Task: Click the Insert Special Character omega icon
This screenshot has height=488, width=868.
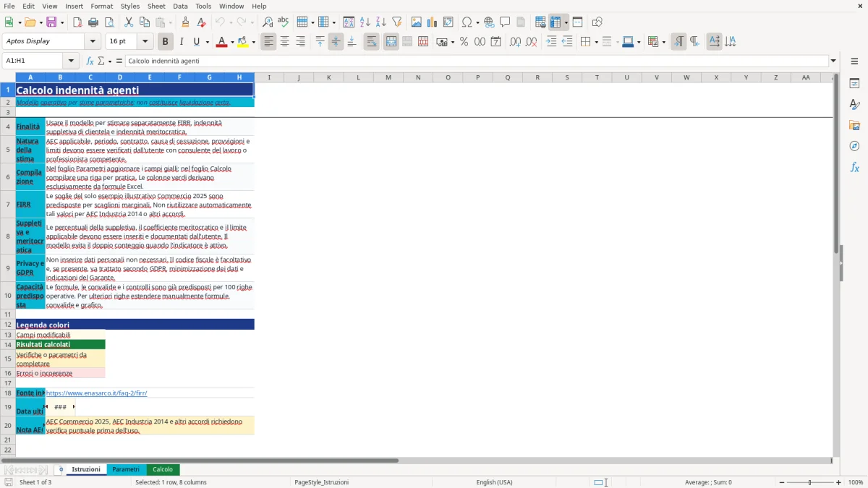Action: pos(467,22)
